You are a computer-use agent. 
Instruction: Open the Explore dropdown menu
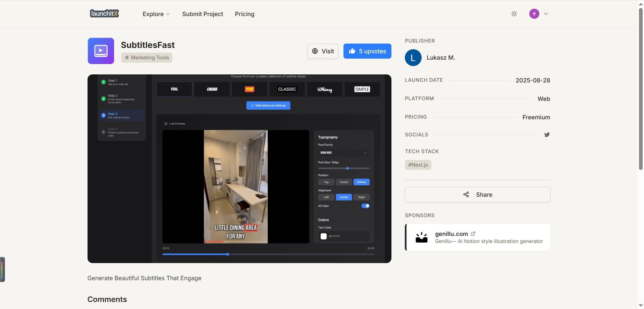[156, 14]
